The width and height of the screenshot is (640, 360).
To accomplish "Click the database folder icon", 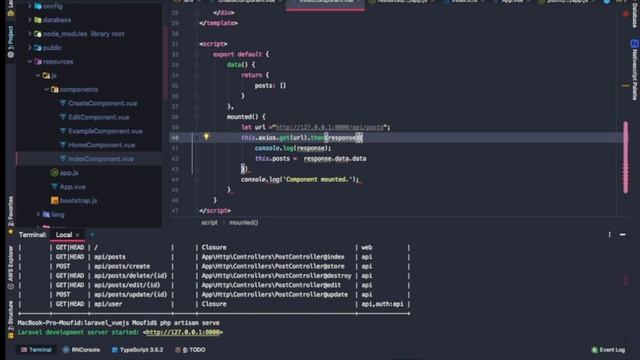I will pyautogui.click(x=38, y=20).
